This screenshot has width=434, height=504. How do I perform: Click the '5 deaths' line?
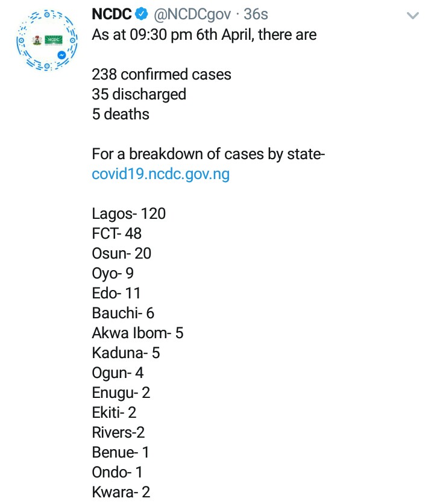(121, 115)
